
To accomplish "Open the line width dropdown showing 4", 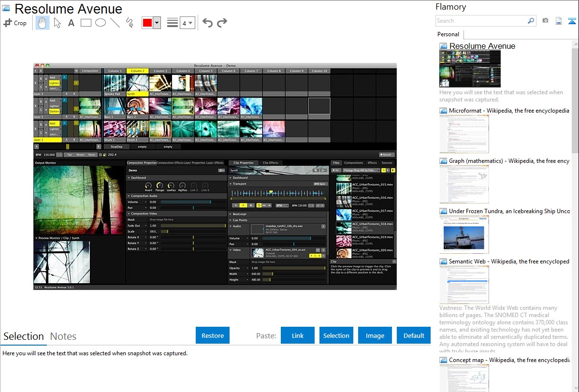I will click(187, 23).
